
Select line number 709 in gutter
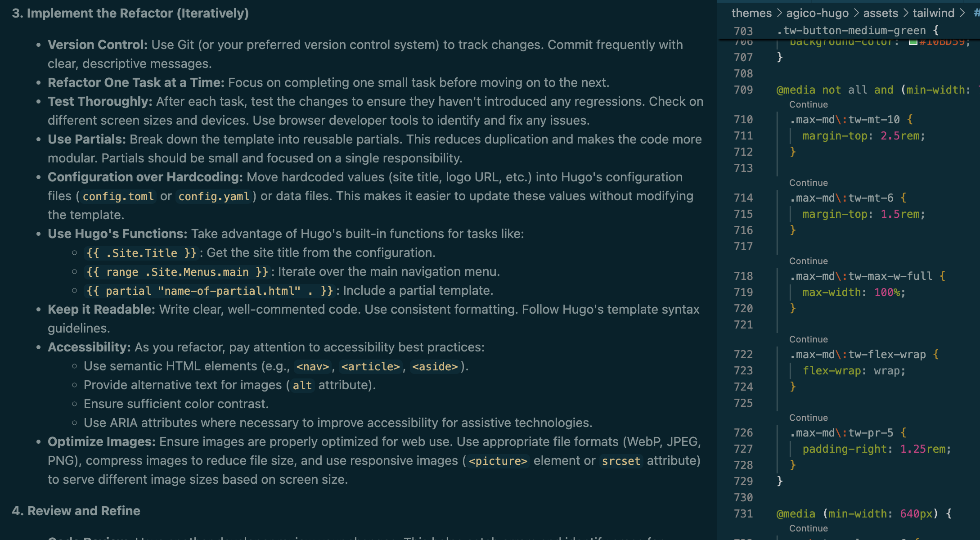(x=743, y=90)
